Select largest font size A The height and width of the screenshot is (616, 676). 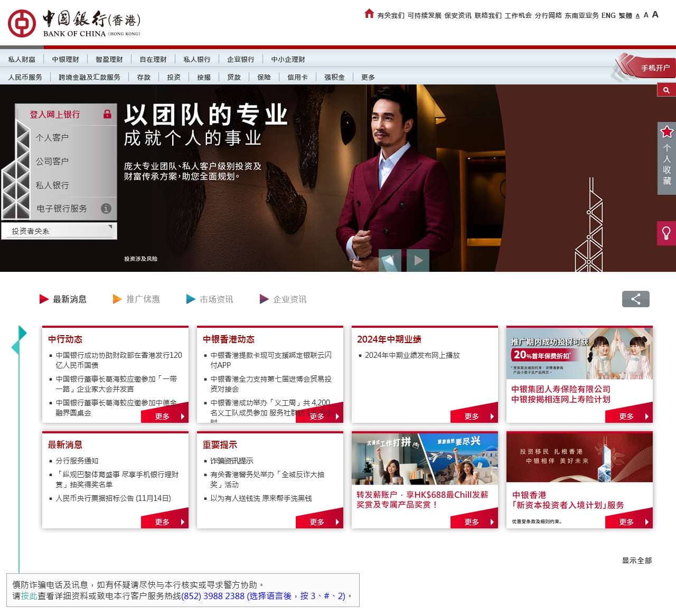click(655, 14)
